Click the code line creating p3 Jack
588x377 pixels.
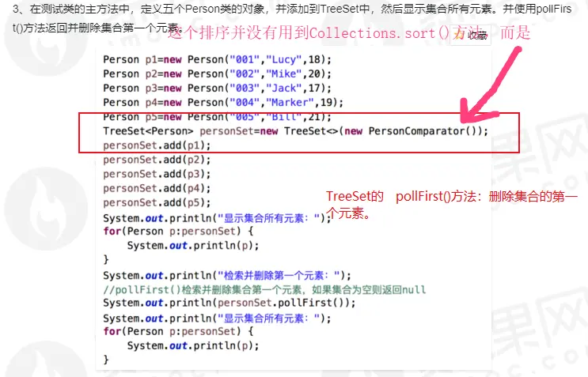pos(217,88)
